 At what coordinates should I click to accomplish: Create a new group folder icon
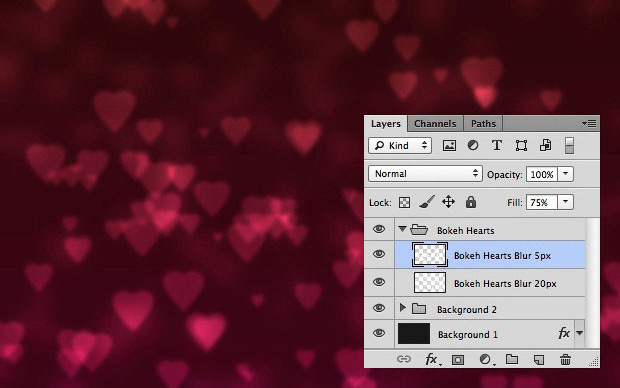512,359
